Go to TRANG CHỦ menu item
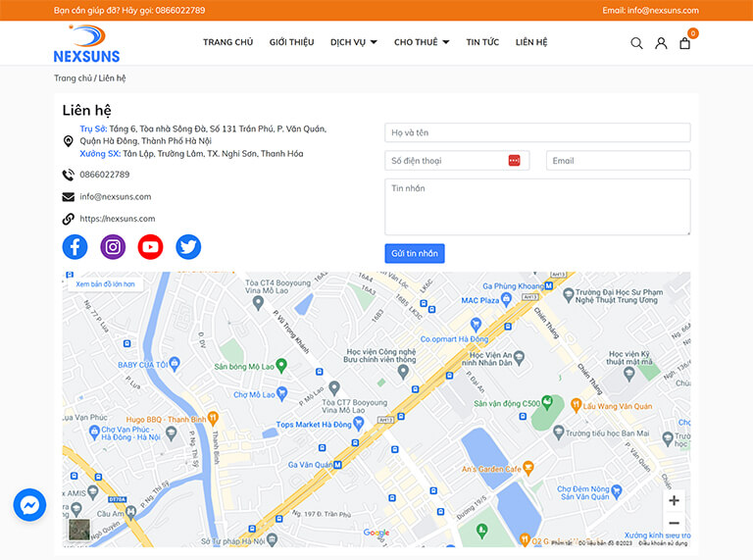The width and height of the screenshot is (753, 560). 227,42
